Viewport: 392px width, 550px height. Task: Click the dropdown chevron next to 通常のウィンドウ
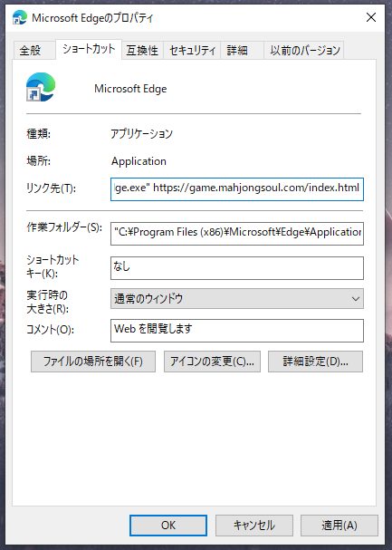pos(356,299)
